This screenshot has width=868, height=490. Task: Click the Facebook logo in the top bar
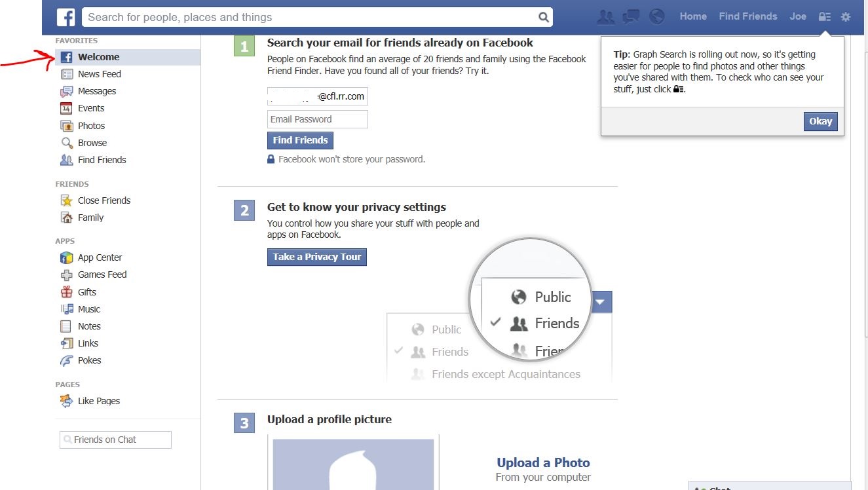pos(66,17)
